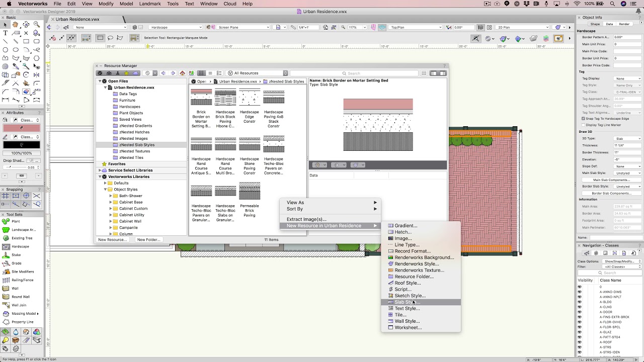This screenshot has width=644, height=362.
Task: Toggle visibility of class A-CLNG
Action: [580, 307]
